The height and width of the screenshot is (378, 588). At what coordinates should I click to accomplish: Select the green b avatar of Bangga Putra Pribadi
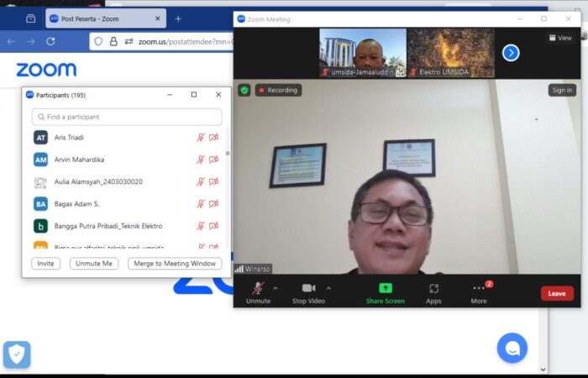coord(40,226)
